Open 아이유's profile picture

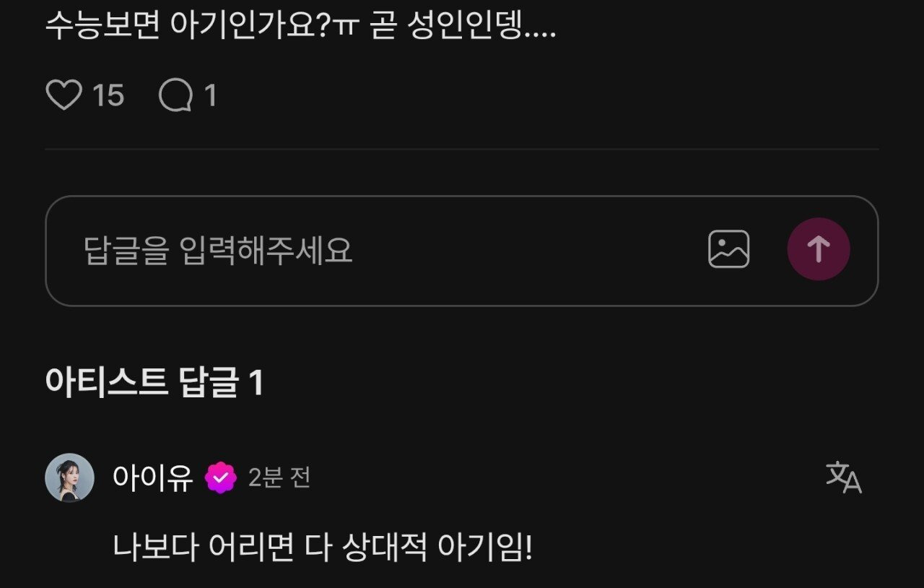coord(69,477)
